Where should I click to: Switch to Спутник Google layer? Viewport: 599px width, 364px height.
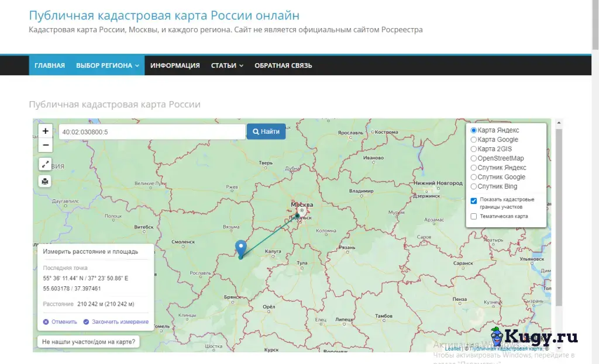pyautogui.click(x=474, y=177)
